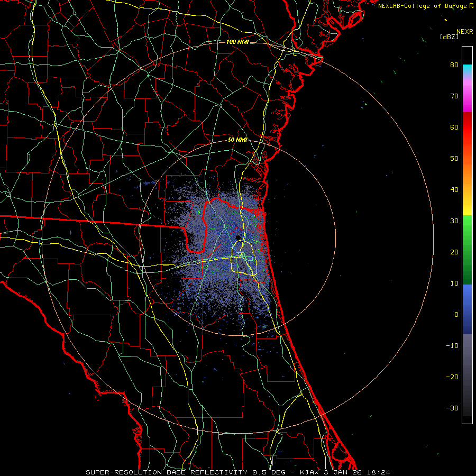Select the "NEXLAB-College of DuPage" credit text
476x476 pixels.
point(423,6)
